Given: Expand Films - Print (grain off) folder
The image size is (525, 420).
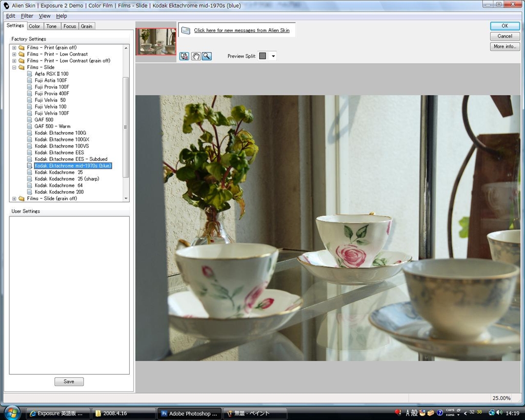Looking at the screenshot, I should (14, 48).
